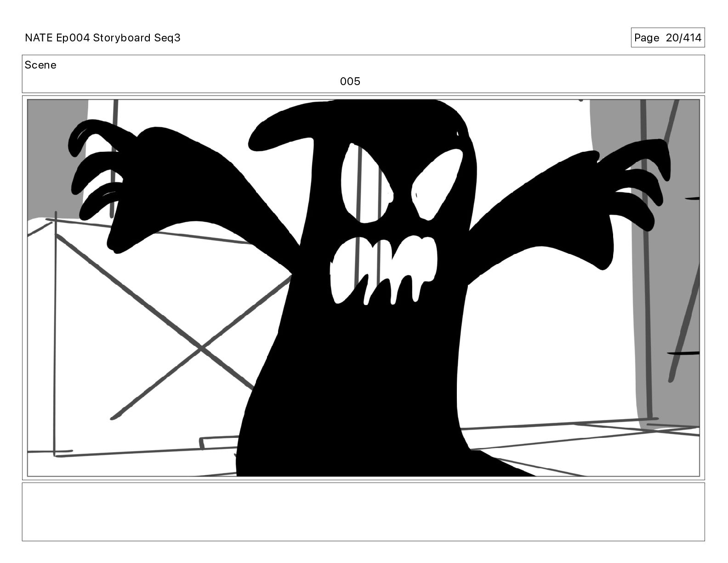Click the 'Scene' field label
The height and width of the screenshot is (563, 728).
click(40, 65)
